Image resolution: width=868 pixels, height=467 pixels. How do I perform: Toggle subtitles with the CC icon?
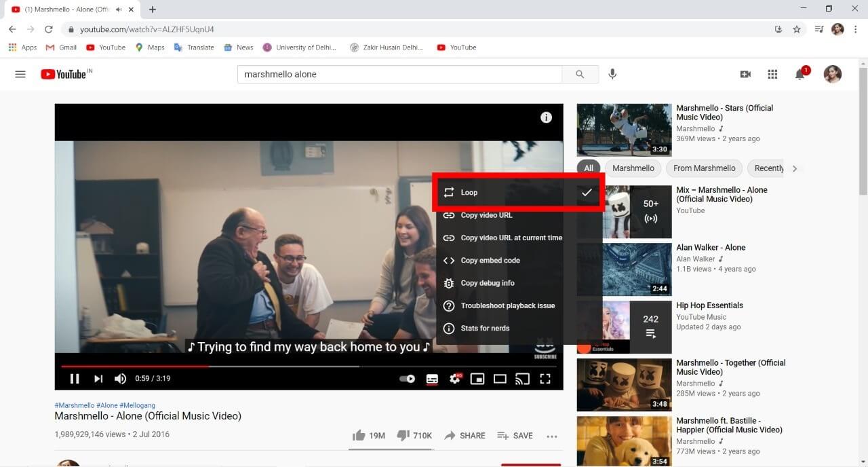[432, 379]
